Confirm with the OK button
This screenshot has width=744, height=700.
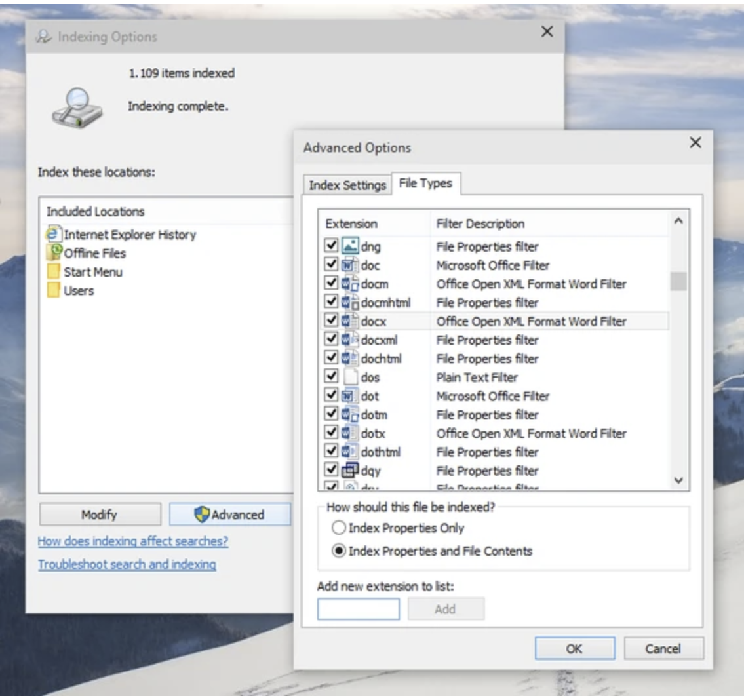point(575,648)
